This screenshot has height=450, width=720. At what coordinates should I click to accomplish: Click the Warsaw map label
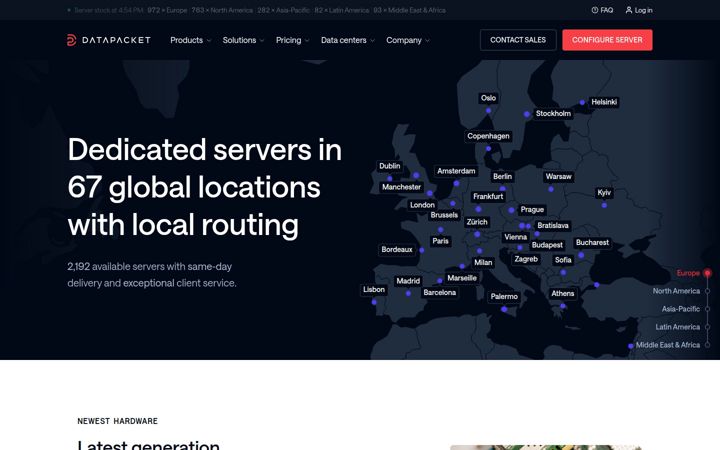point(558,176)
